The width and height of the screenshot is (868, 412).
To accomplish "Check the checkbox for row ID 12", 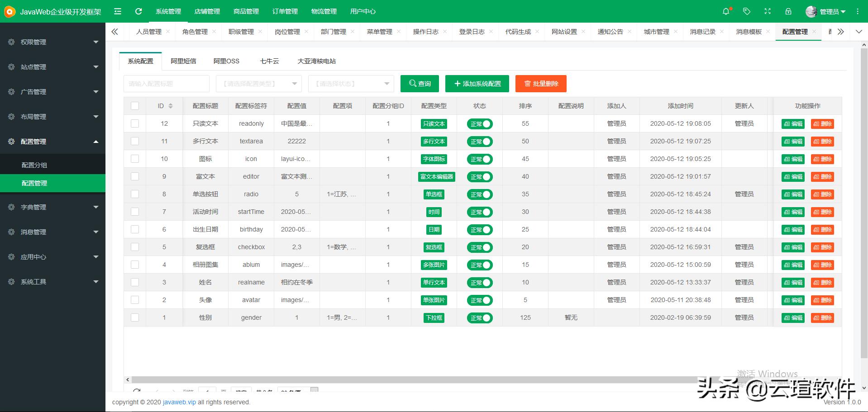I will coord(135,123).
